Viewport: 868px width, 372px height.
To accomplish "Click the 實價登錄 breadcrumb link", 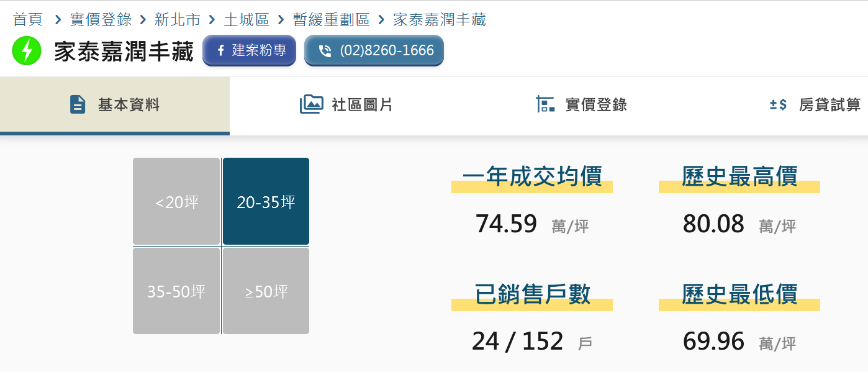I will tap(101, 20).
